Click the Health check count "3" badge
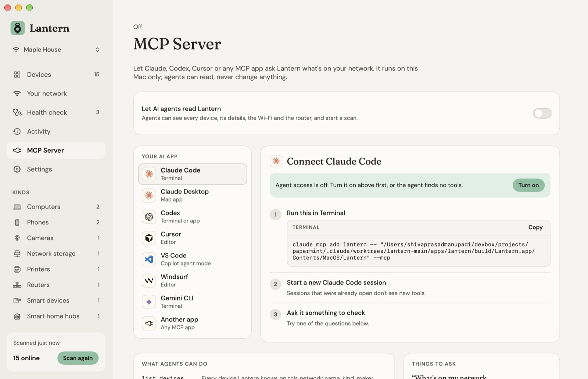This screenshot has height=379, width=588. [x=98, y=112]
